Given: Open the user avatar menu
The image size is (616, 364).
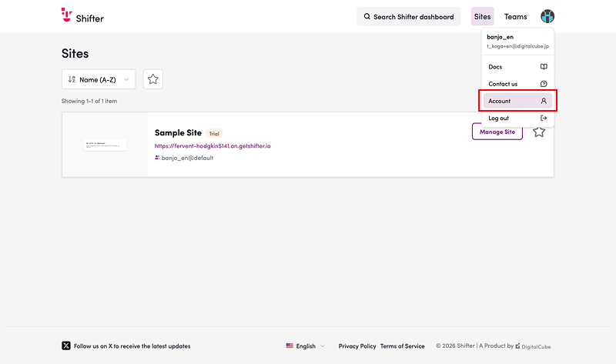Looking at the screenshot, I should pos(547,16).
